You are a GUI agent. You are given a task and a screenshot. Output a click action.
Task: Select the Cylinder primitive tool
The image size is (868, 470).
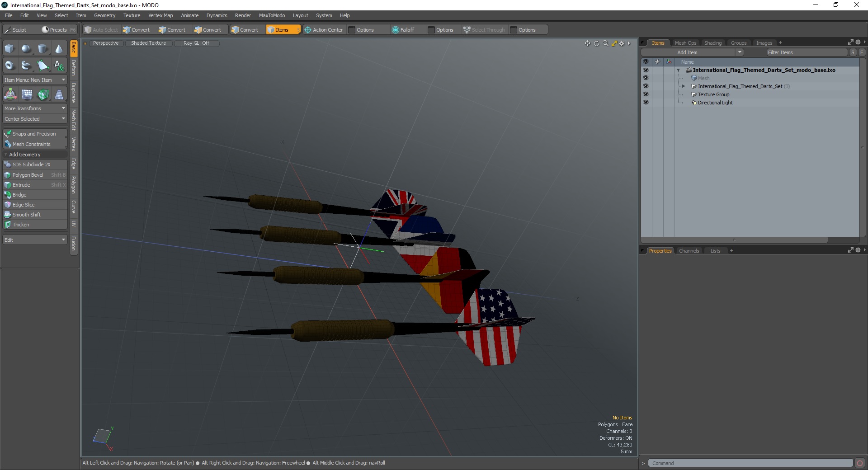(x=42, y=49)
